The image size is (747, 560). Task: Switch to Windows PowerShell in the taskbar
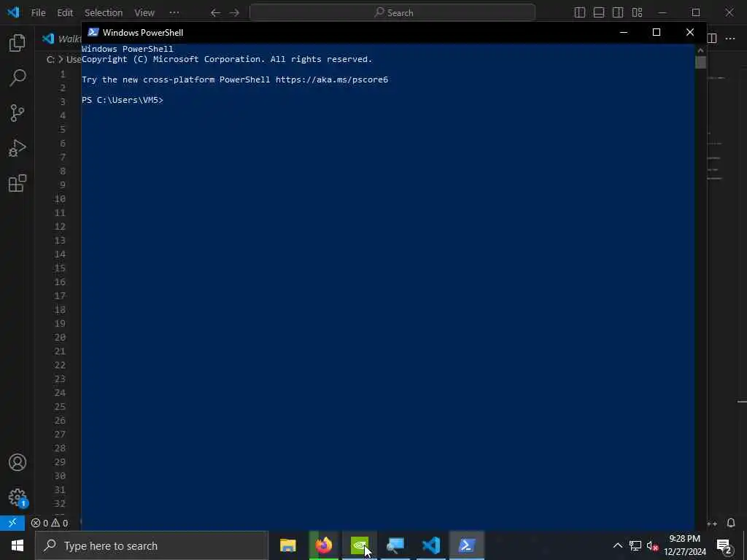click(x=467, y=545)
